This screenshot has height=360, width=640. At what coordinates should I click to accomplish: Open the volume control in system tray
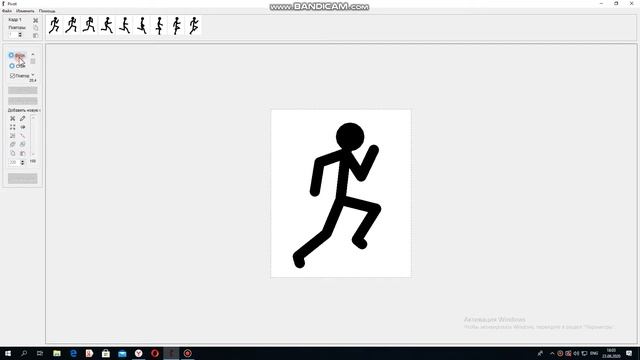(x=576, y=353)
